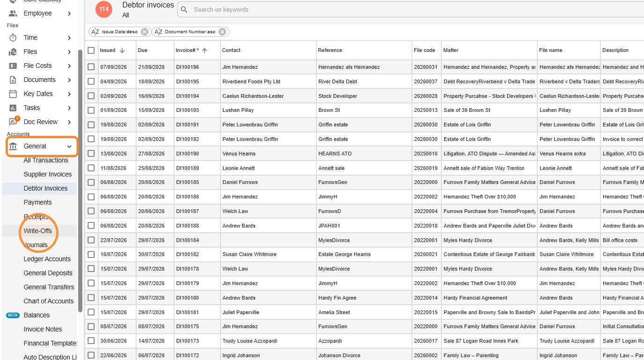Image resolution: width=644 pixels, height=360 pixels.
Task: Expand the Employee menu chevron
Action: [69, 13]
